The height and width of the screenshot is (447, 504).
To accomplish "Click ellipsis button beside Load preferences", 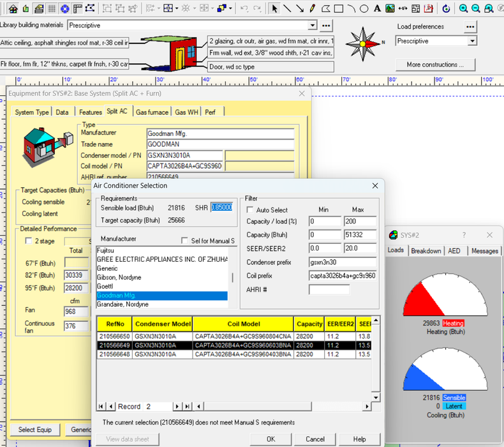I will coord(470,27).
